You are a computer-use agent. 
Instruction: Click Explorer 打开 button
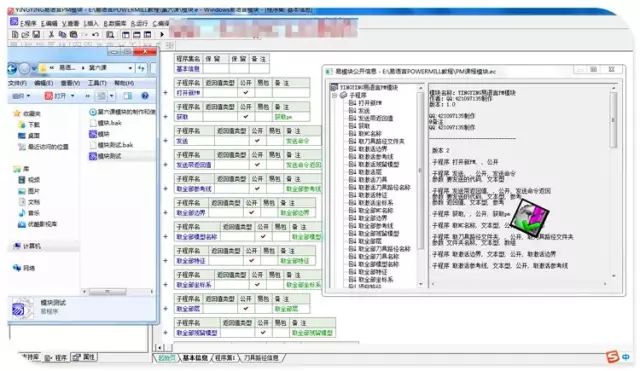click(56, 96)
